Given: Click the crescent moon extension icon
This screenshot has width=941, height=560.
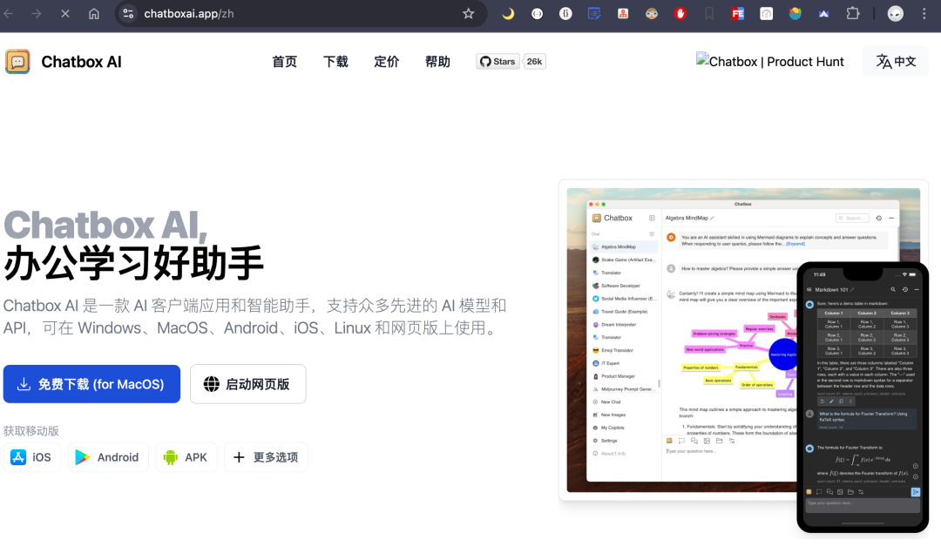Looking at the screenshot, I should [x=508, y=13].
